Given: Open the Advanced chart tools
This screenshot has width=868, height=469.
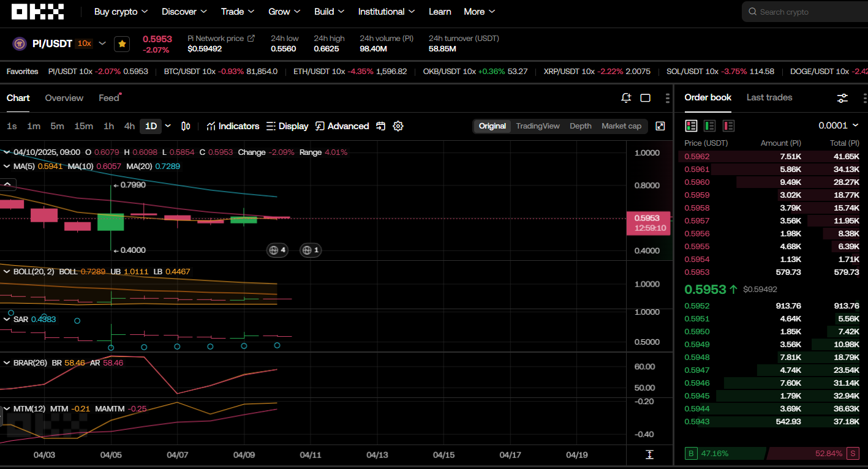Looking at the screenshot, I should [x=342, y=126].
